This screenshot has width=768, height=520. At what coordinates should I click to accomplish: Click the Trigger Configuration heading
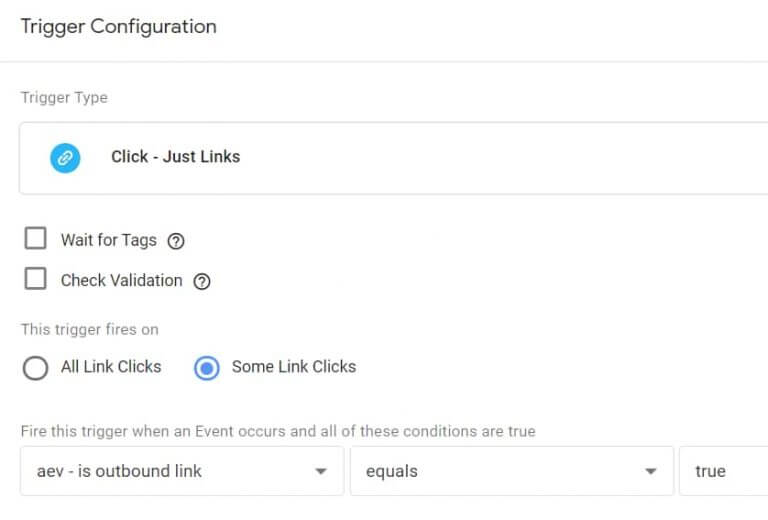click(118, 27)
